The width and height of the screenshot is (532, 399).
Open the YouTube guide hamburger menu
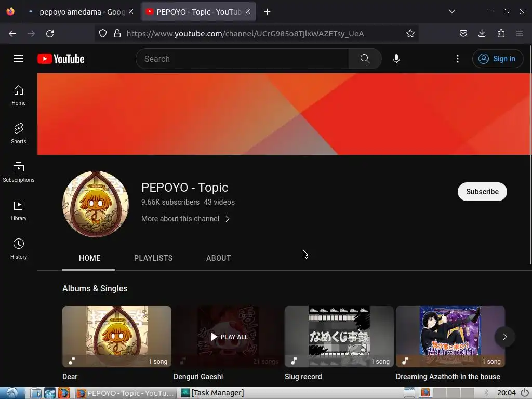(x=19, y=59)
